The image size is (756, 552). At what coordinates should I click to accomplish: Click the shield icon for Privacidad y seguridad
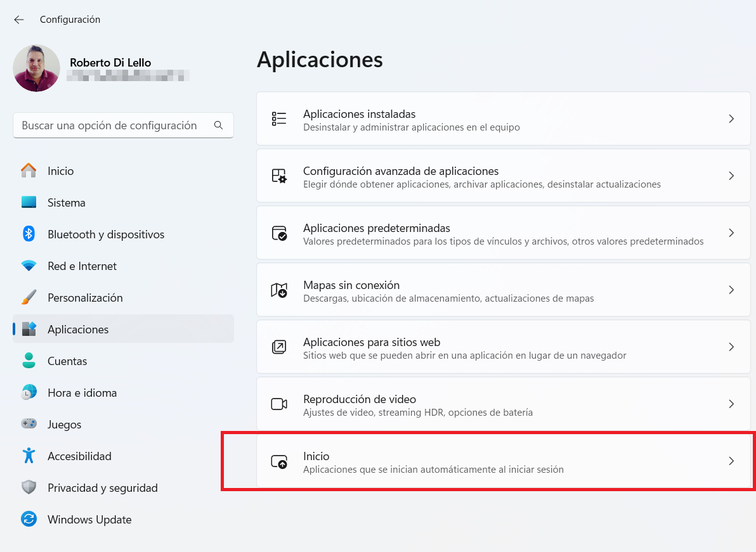[x=29, y=488]
